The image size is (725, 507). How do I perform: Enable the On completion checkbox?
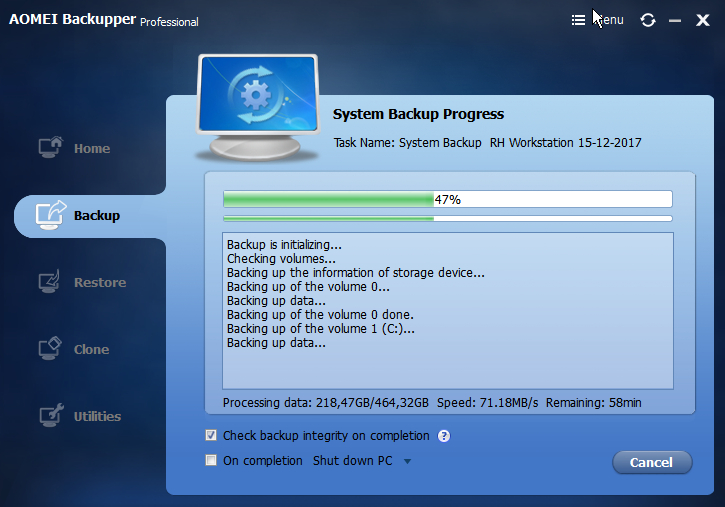[211, 460]
